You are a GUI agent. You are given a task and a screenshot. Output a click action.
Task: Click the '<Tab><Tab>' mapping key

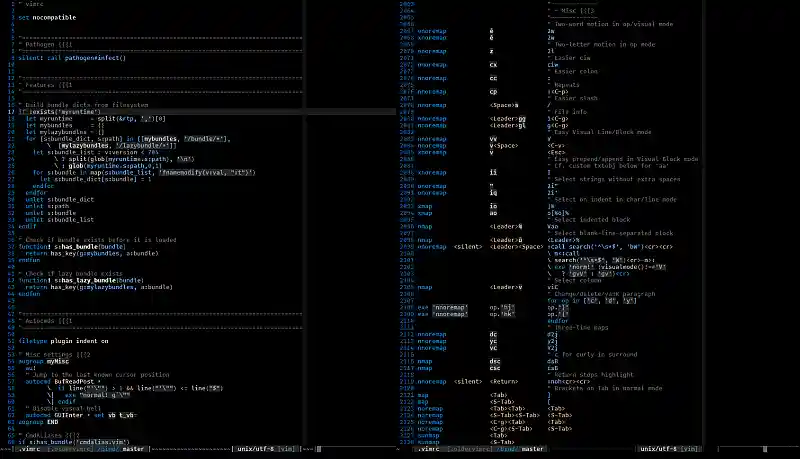[x=508, y=409]
